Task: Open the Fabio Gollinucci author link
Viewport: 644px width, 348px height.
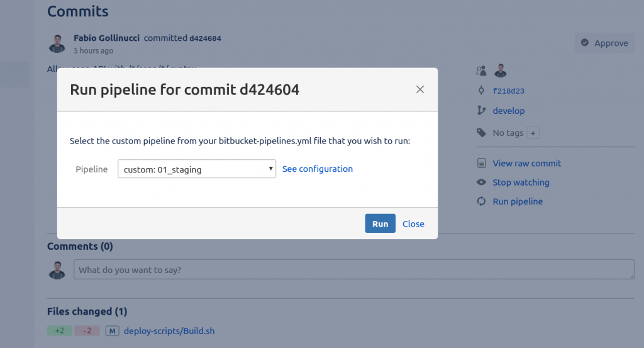Action: (x=107, y=38)
